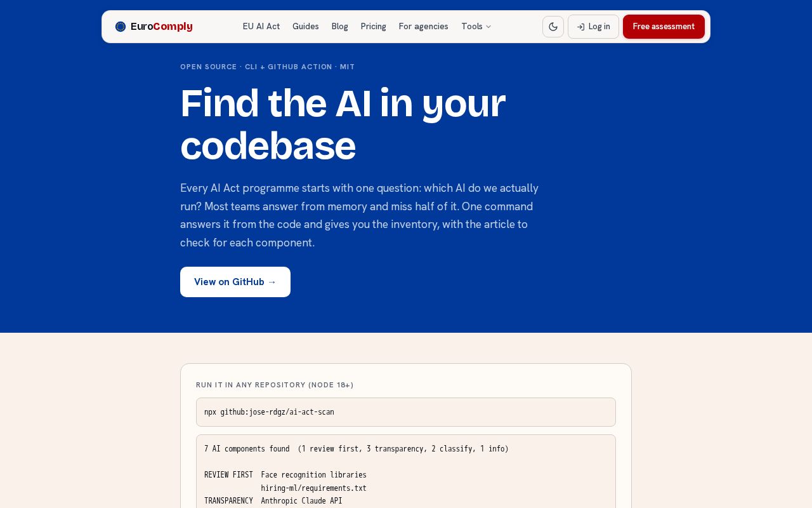The height and width of the screenshot is (508, 812).
Task: Click View on GitHub button
Action: tap(235, 282)
